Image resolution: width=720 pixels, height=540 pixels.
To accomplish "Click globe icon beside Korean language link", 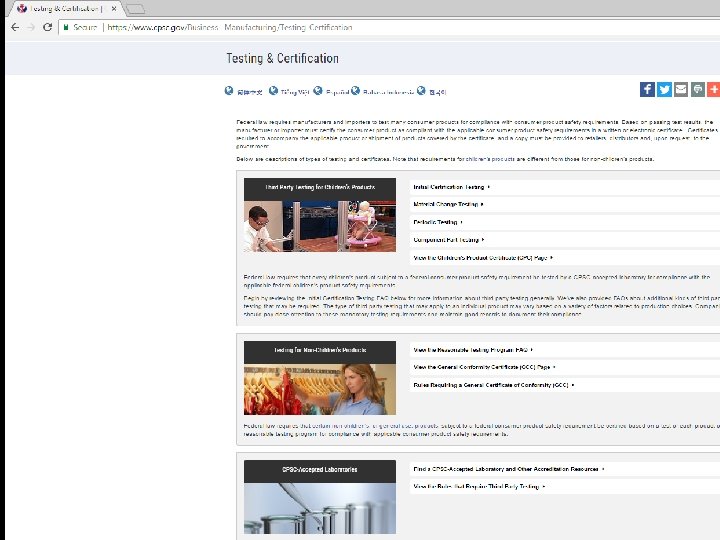I will click(421, 90).
